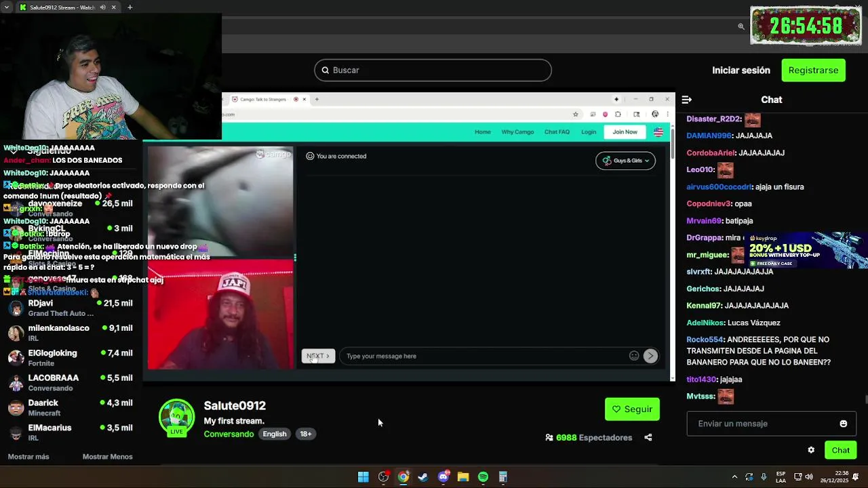Click the Join Now button on Camgo
The image size is (868, 488).
click(625, 132)
